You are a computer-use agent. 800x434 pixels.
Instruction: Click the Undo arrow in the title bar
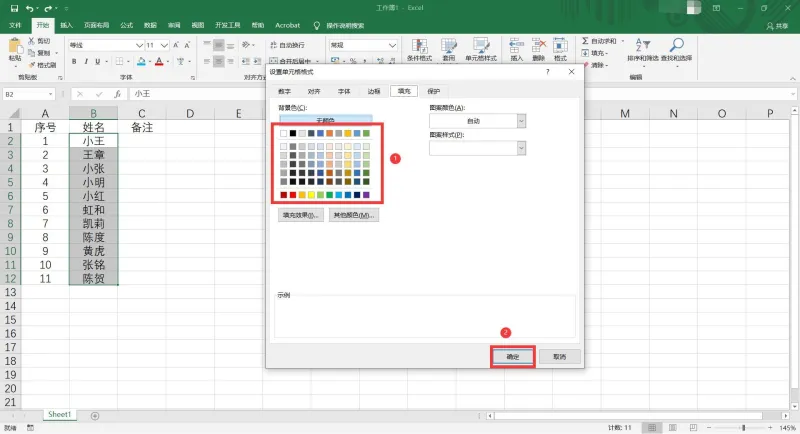point(30,8)
